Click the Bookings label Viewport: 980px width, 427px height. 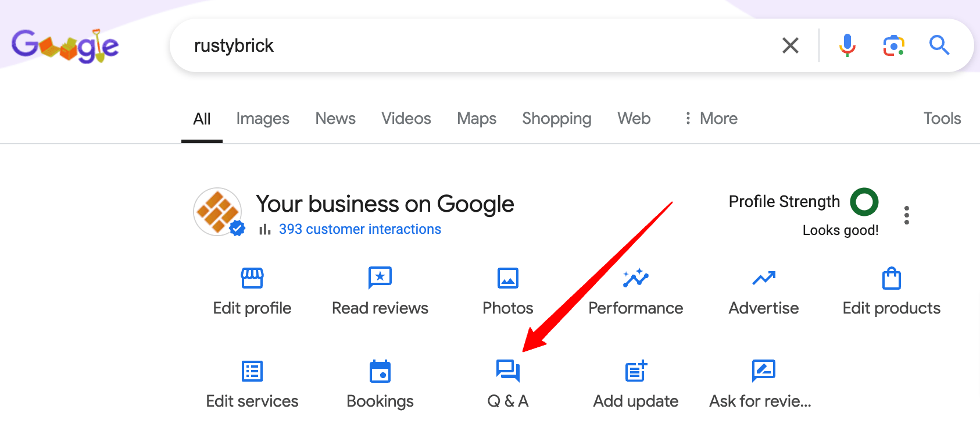coord(380,401)
